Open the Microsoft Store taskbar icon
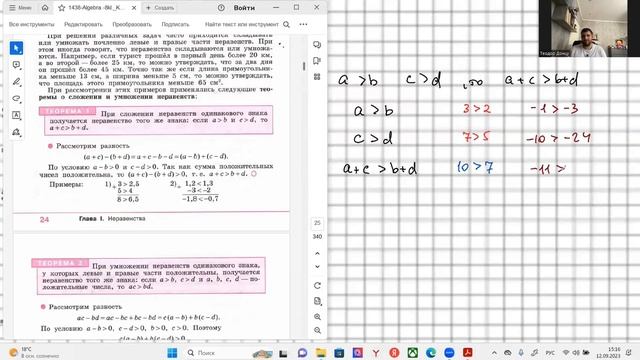 pyautogui.click(x=339, y=353)
